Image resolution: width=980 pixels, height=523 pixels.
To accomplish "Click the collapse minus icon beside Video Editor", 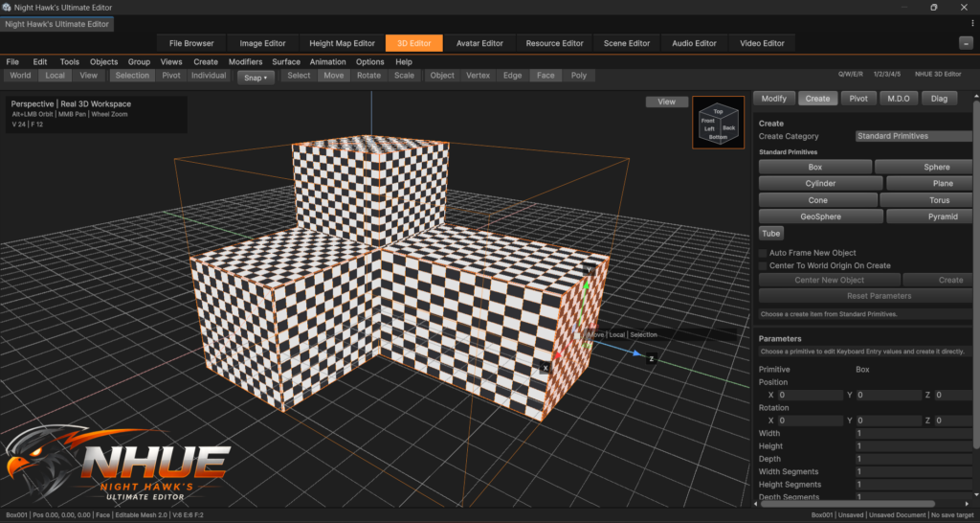I will [x=966, y=43].
